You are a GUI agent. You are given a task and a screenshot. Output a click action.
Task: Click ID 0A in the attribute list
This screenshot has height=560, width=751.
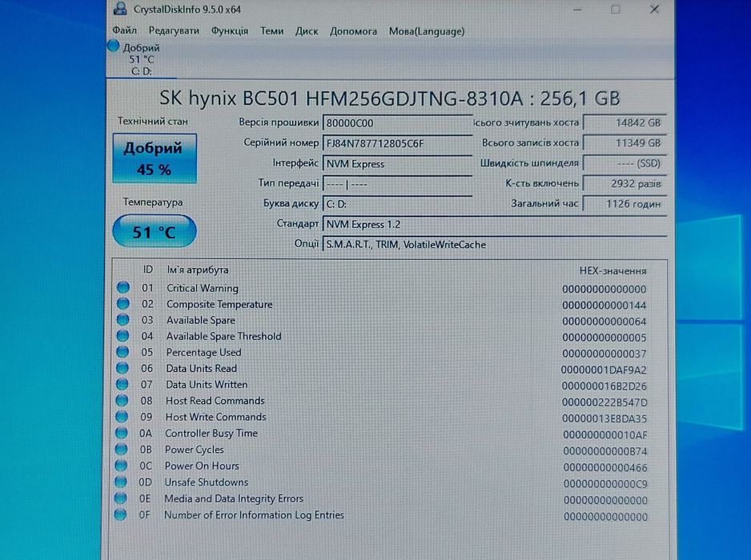point(146,433)
